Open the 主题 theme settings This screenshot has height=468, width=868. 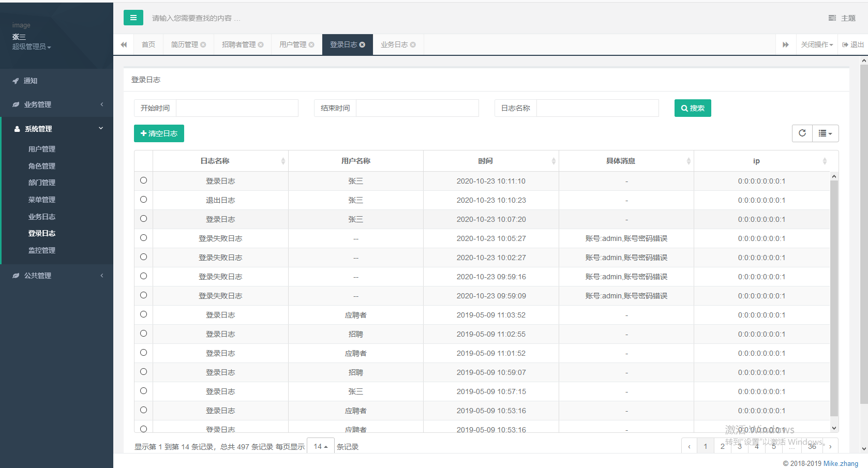842,18
